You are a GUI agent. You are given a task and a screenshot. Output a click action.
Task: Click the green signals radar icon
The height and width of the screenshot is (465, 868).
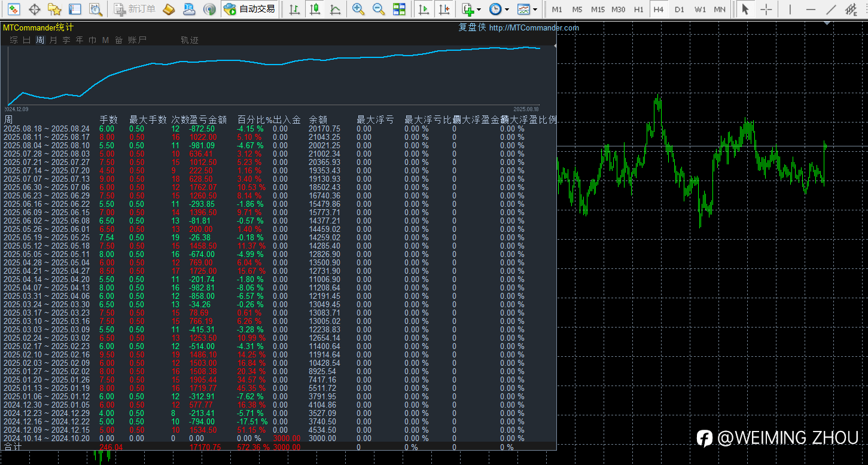(209, 9)
